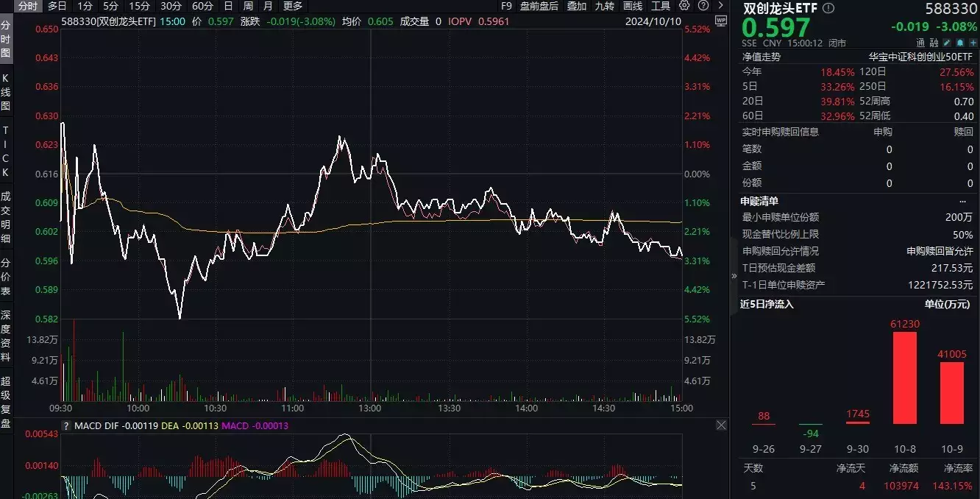Open MACD indicator help question mark

[66, 425]
